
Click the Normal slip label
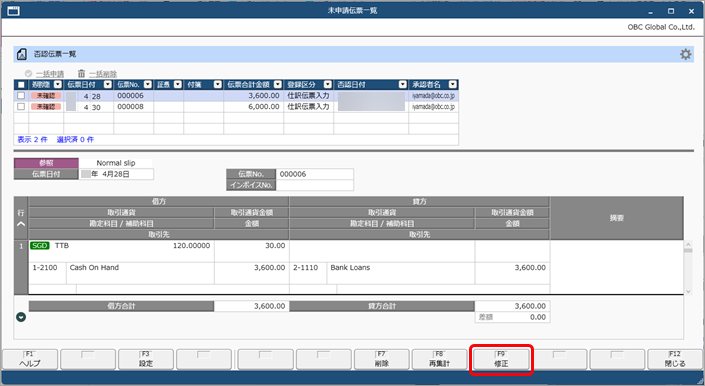[116, 163]
